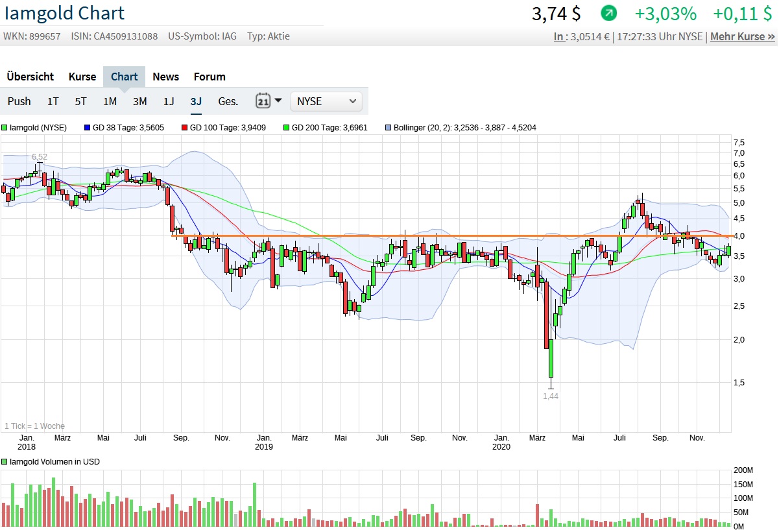779x532 pixels.
Task: Select the 1M time range
Action: click(x=110, y=101)
